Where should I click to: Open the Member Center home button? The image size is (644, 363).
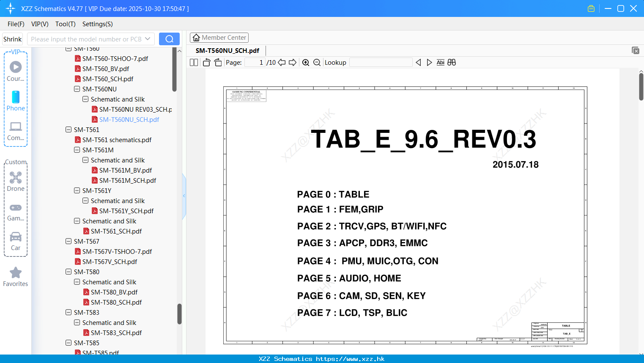[219, 38]
